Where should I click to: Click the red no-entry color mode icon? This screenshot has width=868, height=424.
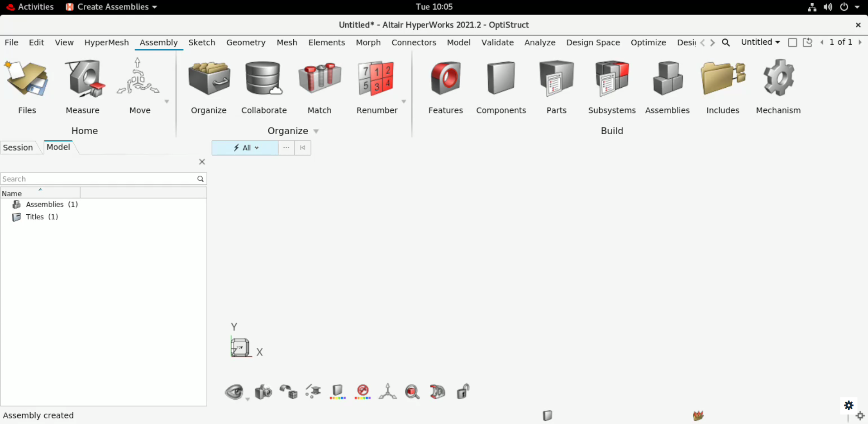coord(362,391)
